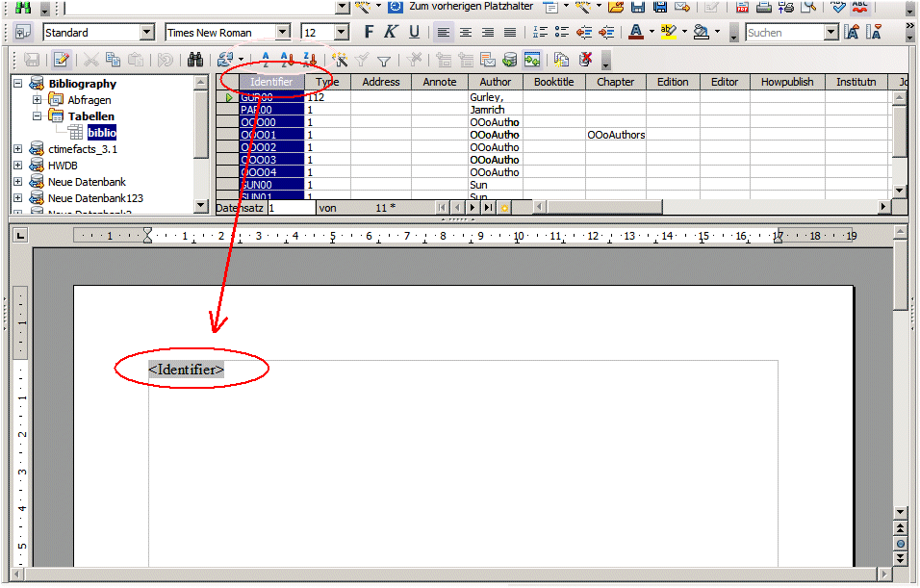Viewport: 920px width, 588px height.
Task: Collapse the Tabellen tree node
Action: click(37, 116)
